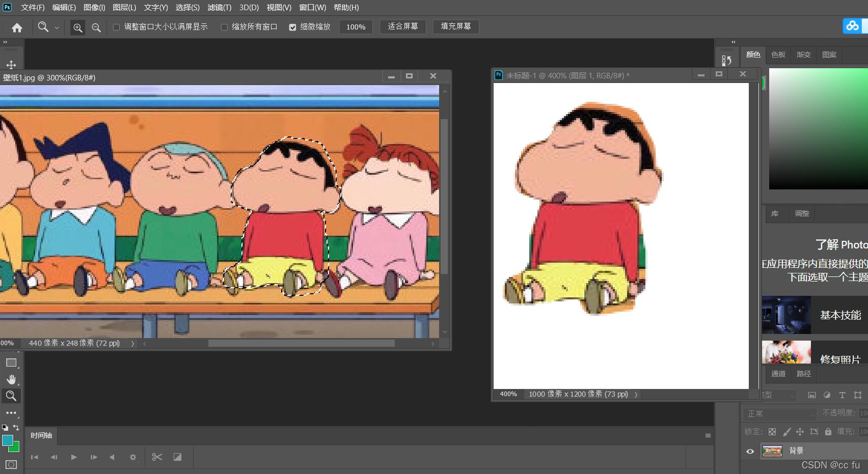
Task: Lock image pixels with brush icon
Action: pos(786,432)
